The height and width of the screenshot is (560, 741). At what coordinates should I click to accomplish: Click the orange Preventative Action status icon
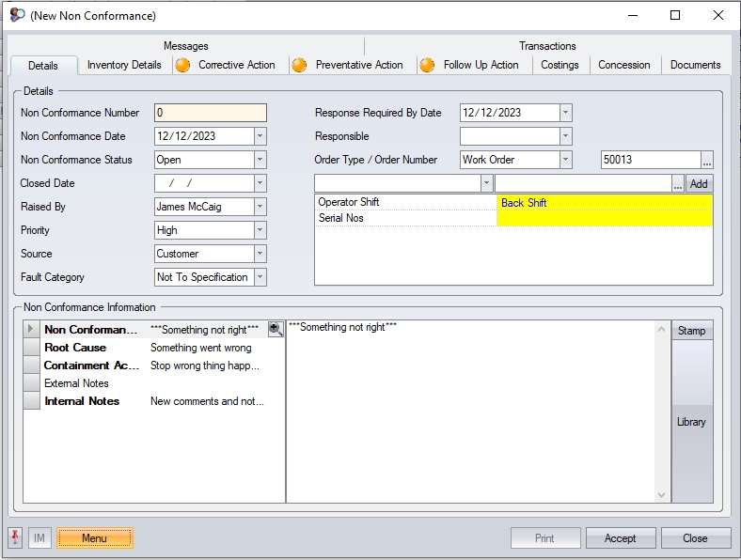299,65
